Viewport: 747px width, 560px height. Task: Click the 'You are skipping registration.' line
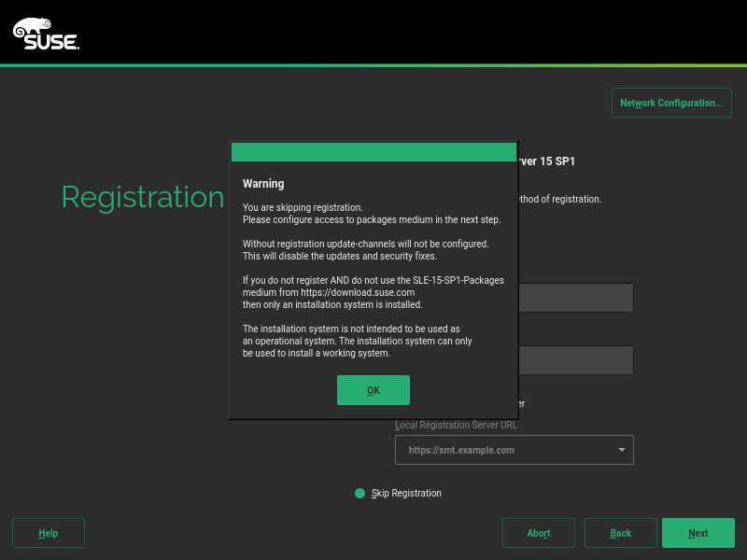click(303, 207)
